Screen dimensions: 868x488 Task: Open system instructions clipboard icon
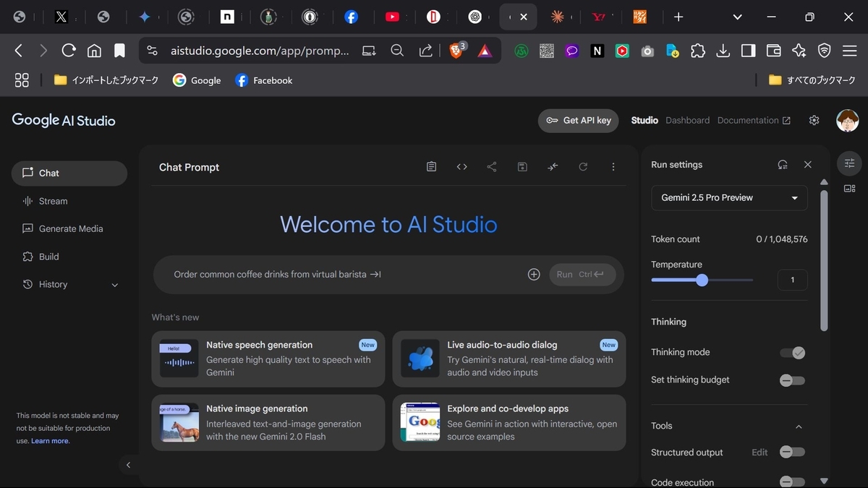coord(432,167)
